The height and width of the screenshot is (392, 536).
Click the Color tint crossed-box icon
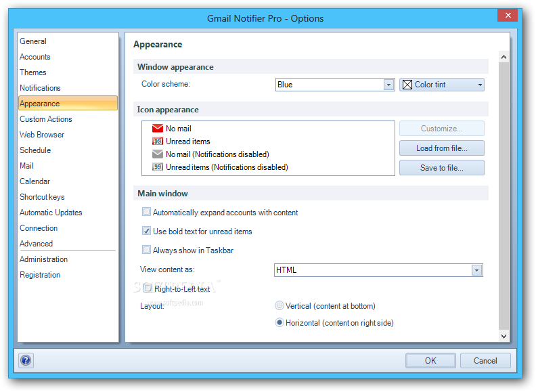[407, 85]
